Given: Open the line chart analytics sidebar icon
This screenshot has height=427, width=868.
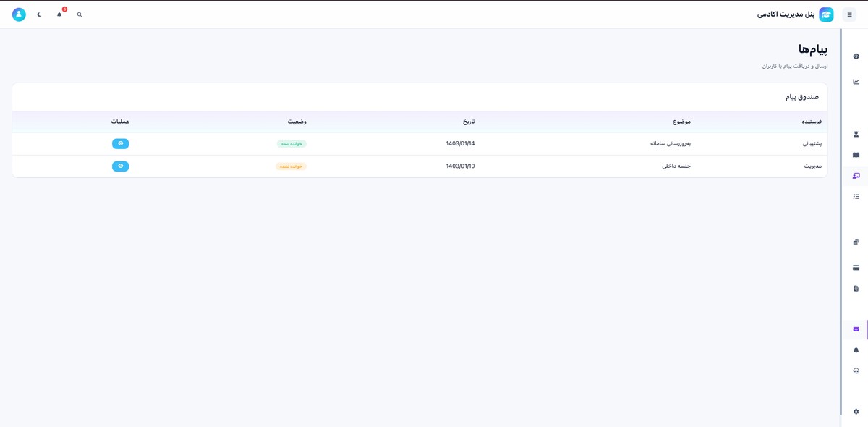Looking at the screenshot, I should (x=856, y=82).
